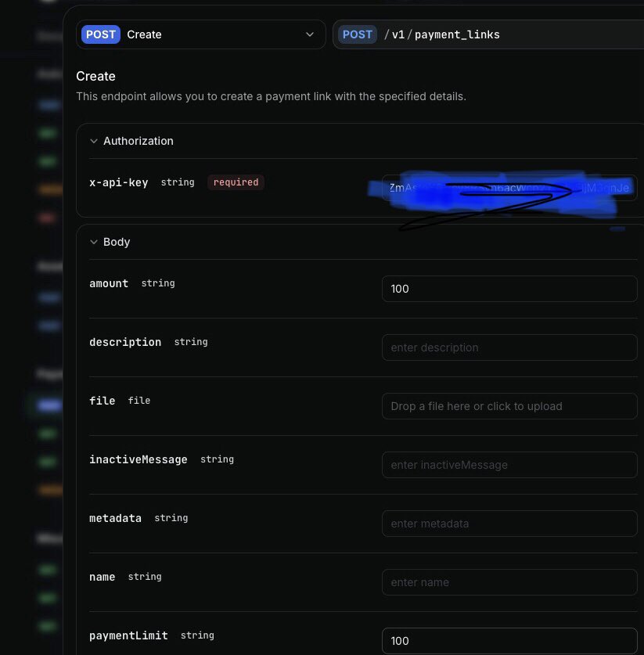Click the /v1/payment_links URL bar
644x655 pixels.
(488, 34)
